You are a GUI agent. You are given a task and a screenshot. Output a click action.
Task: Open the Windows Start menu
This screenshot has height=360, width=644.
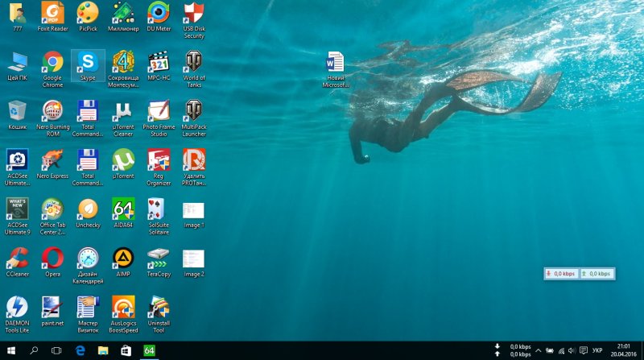pos(11,351)
